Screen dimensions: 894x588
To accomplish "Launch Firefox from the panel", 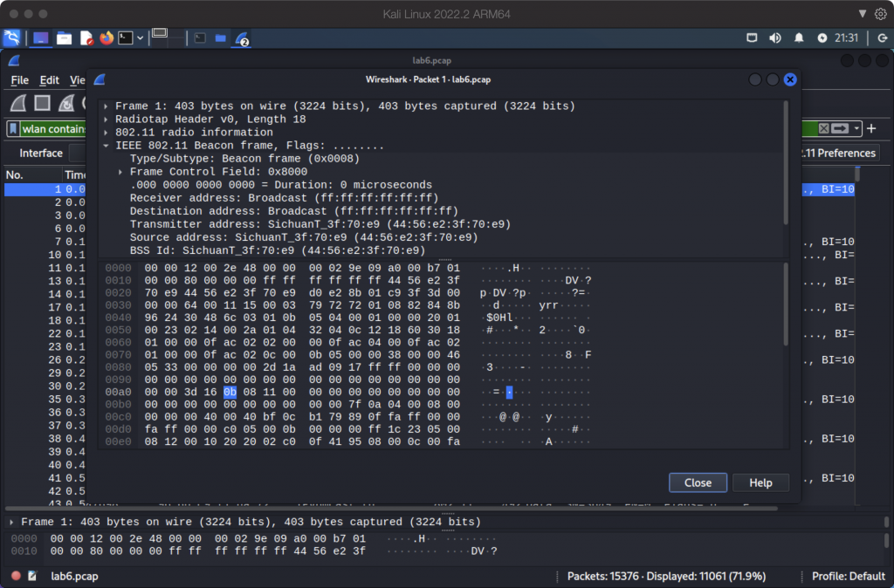I will pos(106,38).
